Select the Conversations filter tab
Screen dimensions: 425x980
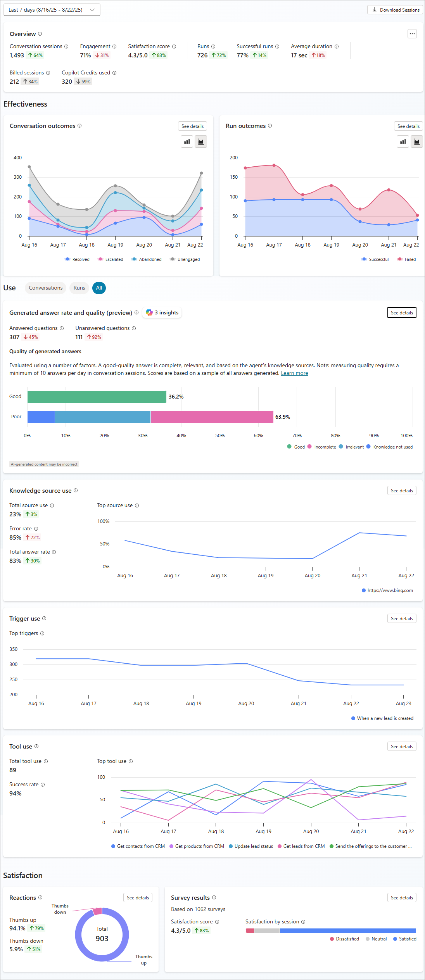coord(45,288)
